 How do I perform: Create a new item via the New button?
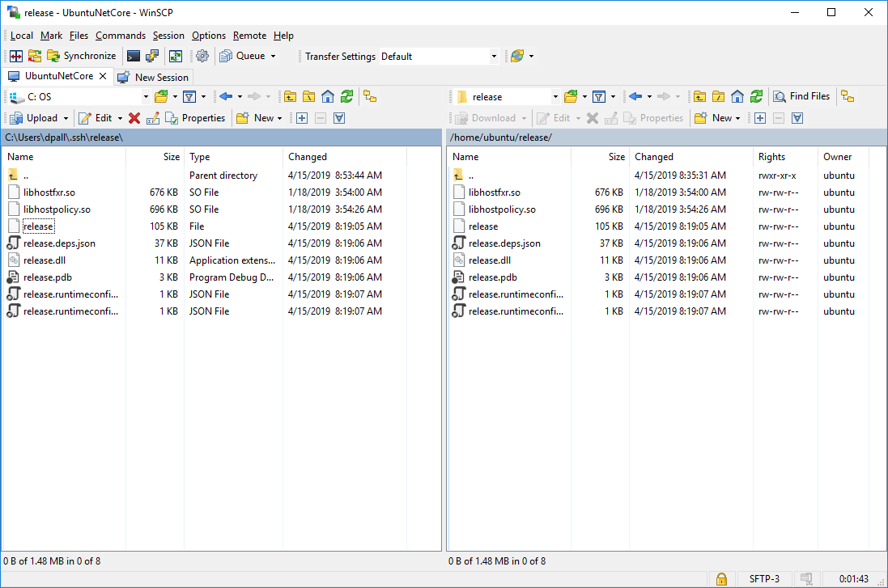click(x=259, y=117)
